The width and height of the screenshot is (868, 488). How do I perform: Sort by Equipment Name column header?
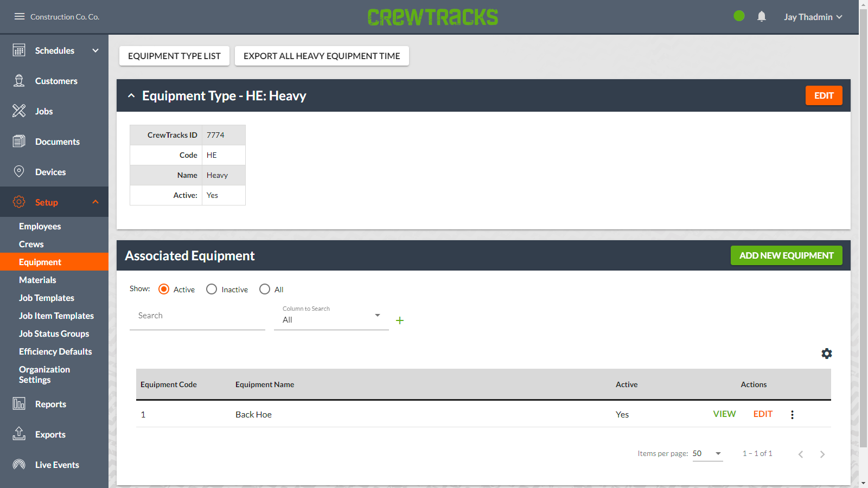[265, 384]
